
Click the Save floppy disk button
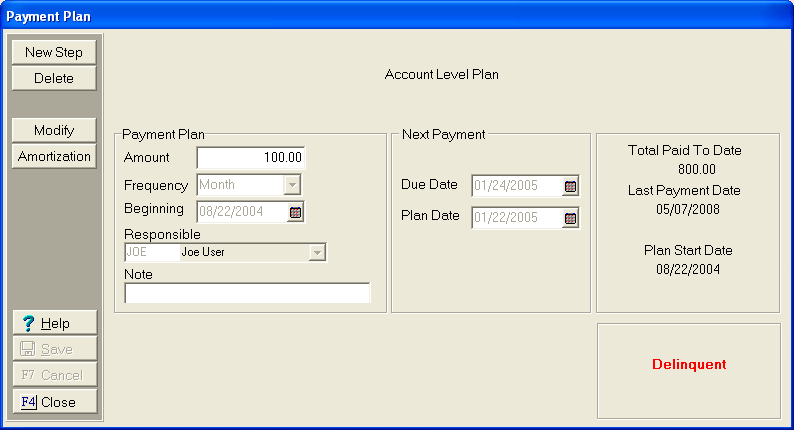pos(54,349)
